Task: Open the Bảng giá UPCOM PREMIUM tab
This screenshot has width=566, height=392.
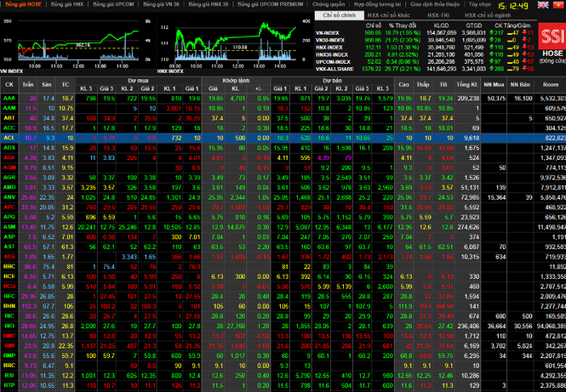Action: point(271,4)
